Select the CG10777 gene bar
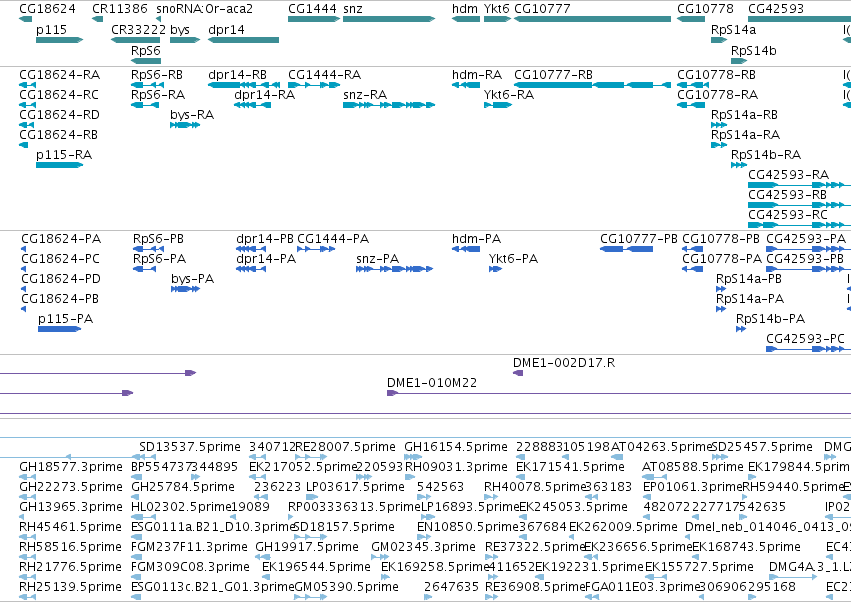851x602 pixels. [x=592, y=19]
